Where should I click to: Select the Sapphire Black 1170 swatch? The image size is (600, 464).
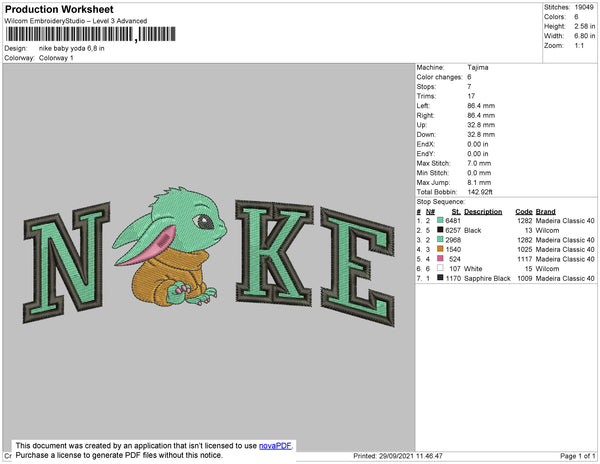(x=440, y=278)
